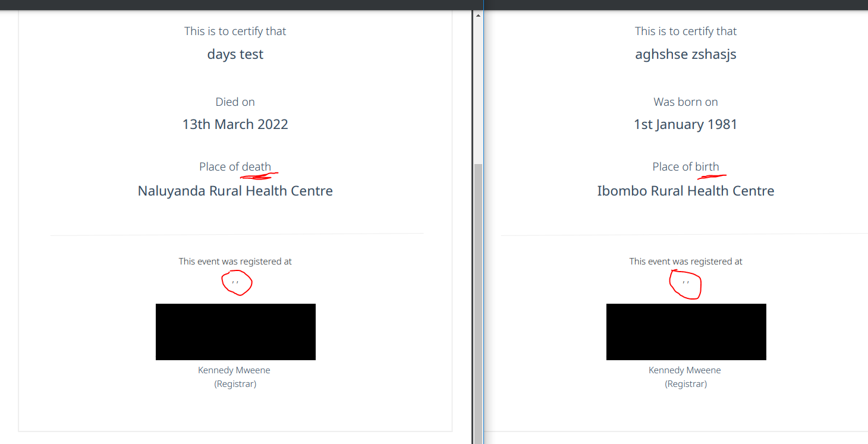Click the 'Was born on' label
The image size is (868, 444).
tap(685, 102)
